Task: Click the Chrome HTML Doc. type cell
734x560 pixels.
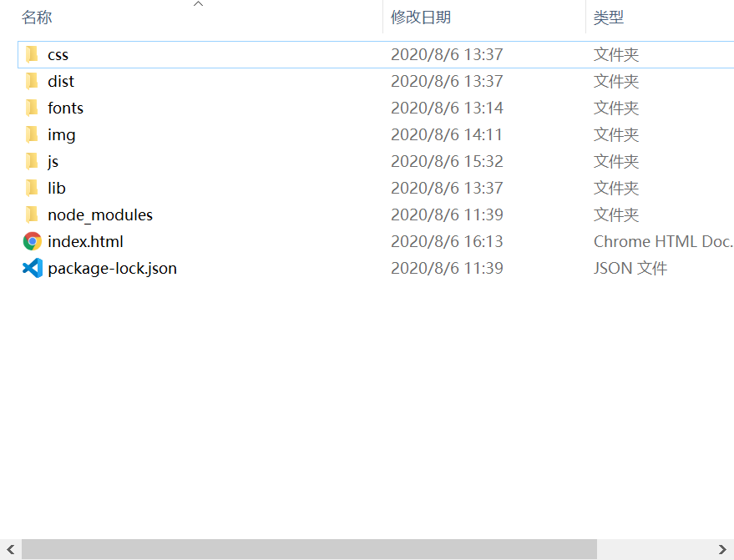Action: click(x=663, y=241)
